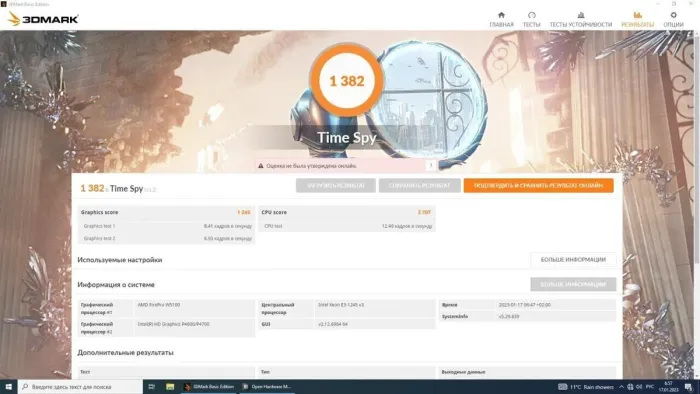Click the Время date and time value
Viewport: 700px width, 394px height.
(525, 305)
